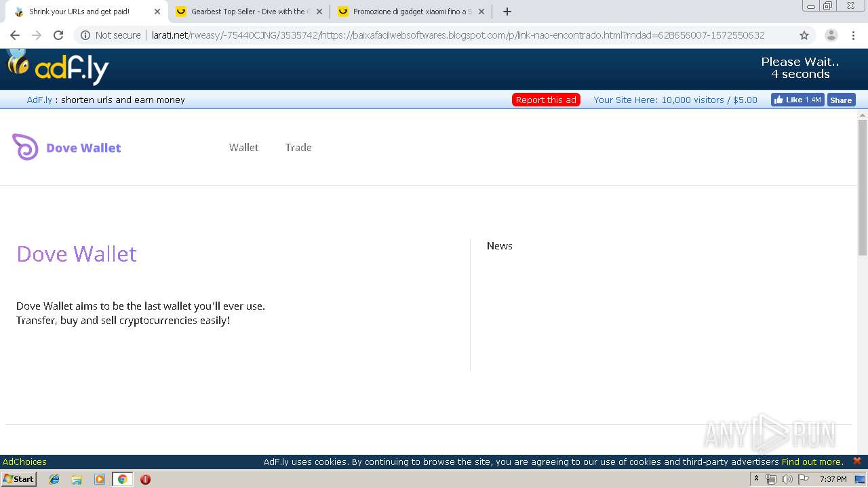
Task: Click the page vertical scrollbar thumb
Action: [863, 187]
